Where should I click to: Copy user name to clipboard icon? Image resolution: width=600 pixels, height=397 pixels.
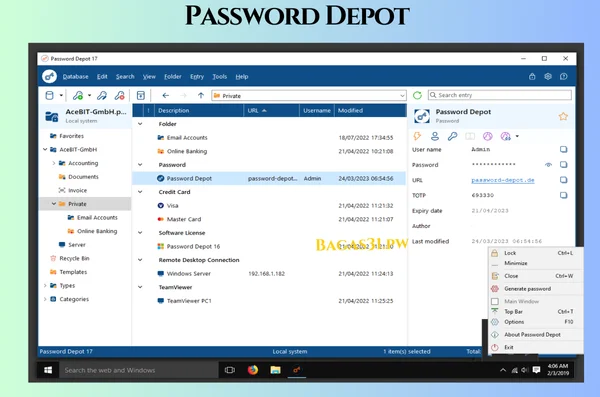tap(563, 149)
